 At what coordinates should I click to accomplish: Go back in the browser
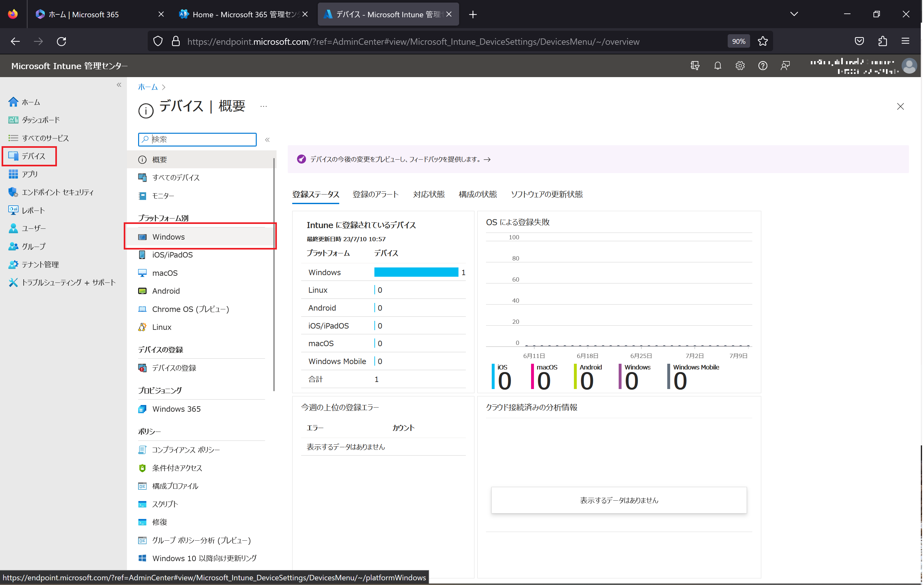[15, 42]
